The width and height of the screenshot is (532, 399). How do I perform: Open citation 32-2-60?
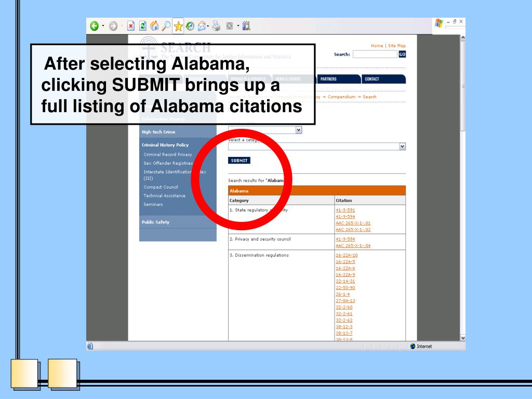[x=344, y=308]
